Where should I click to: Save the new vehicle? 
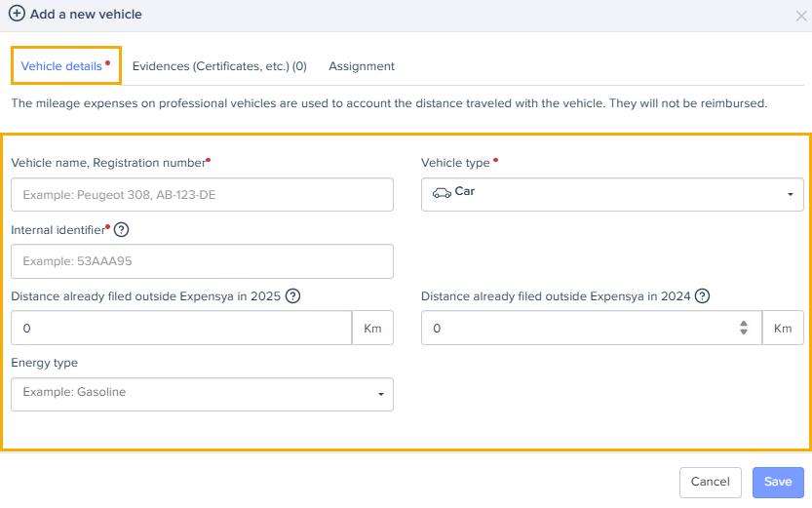pyautogui.click(x=778, y=482)
